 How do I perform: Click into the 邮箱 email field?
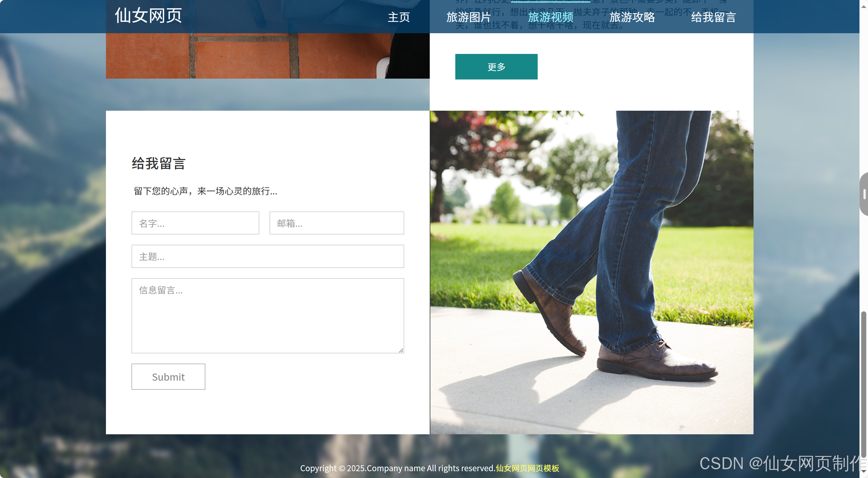pyautogui.click(x=337, y=223)
